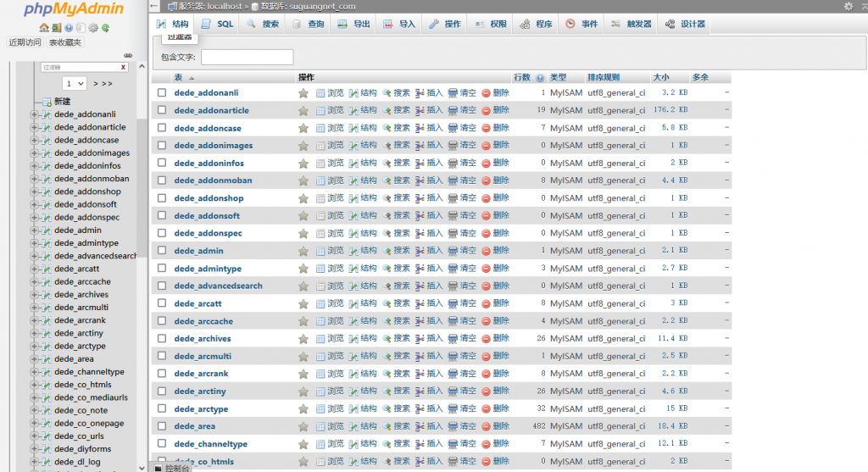Check the dede_admin row checkbox
868x472 pixels.
click(x=162, y=250)
